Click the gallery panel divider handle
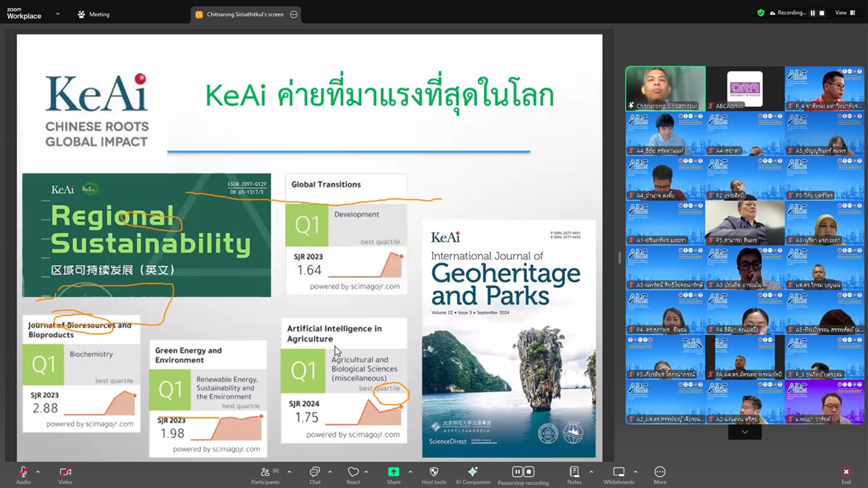The width and height of the screenshot is (868, 488). (619, 258)
